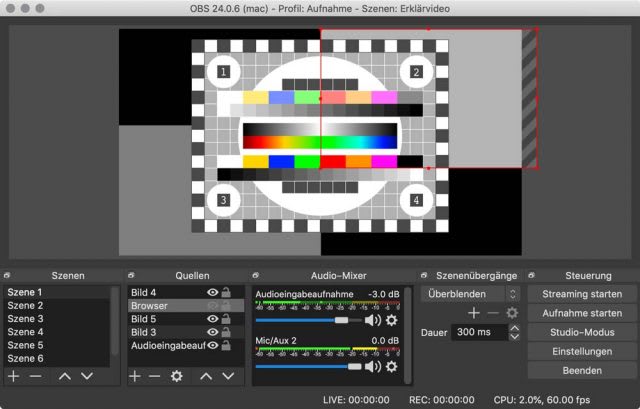
Task: Open source properties gear in Quellen
Action: [176, 376]
